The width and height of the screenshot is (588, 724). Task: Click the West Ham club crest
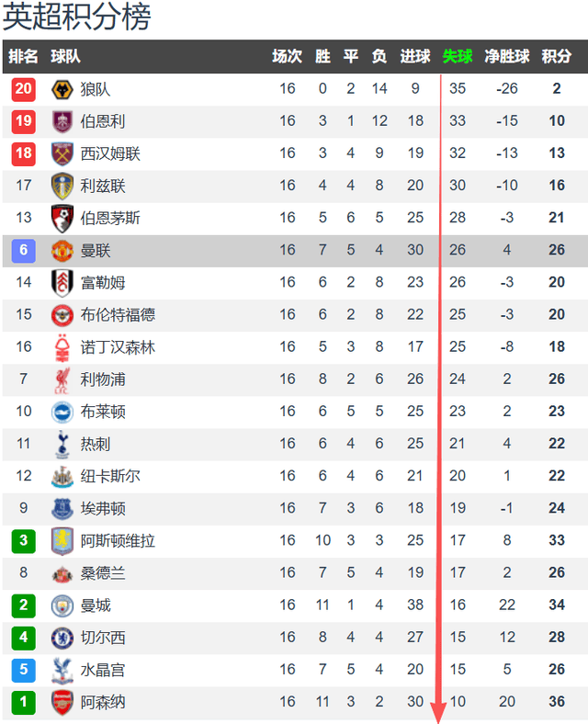[x=62, y=153]
